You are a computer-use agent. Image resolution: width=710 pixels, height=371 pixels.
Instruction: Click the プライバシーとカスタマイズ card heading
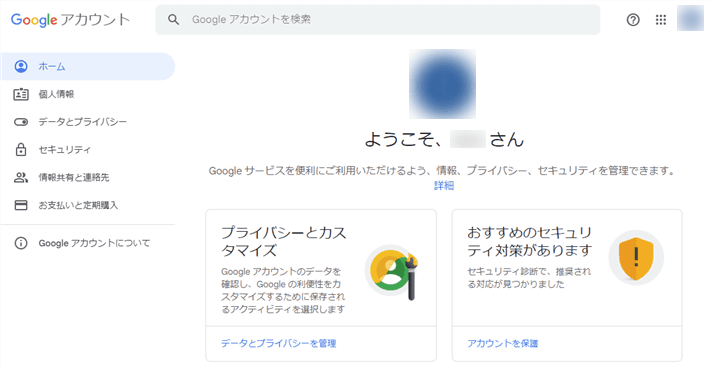point(283,241)
